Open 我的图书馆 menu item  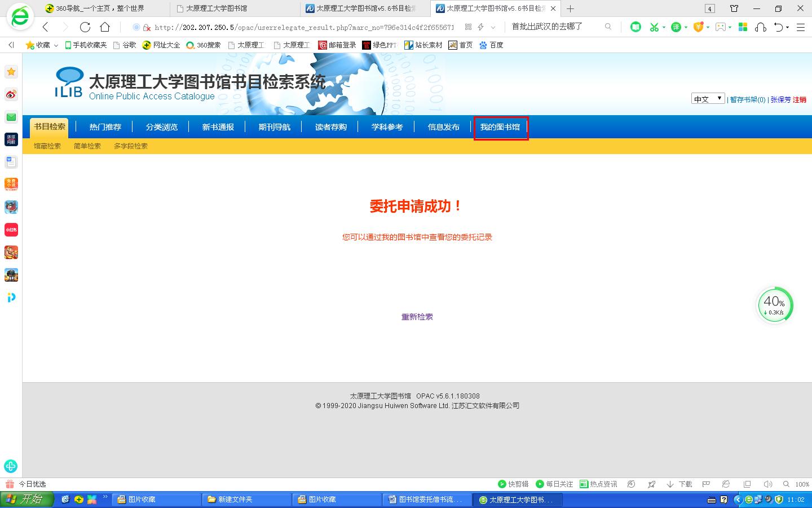tap(500, 127)
